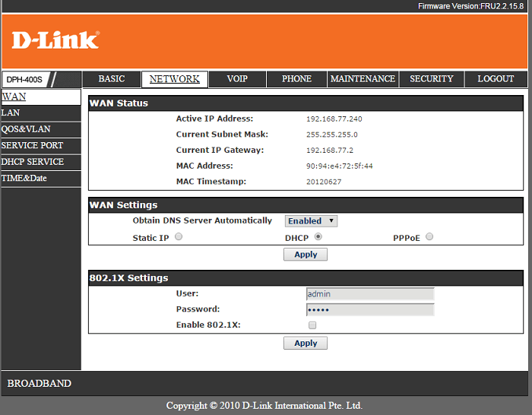Go to the MAINTENANCE tab

click(363, 79)
